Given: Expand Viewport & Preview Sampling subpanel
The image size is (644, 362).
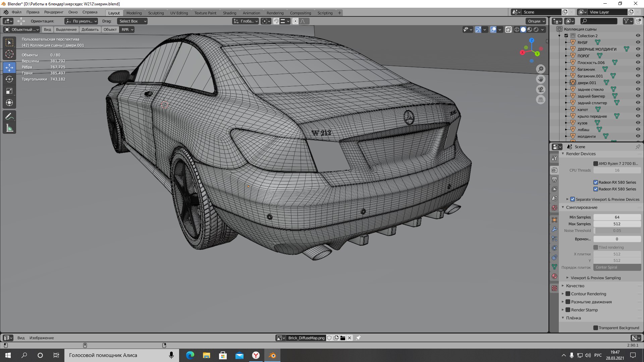Looking at the screenshot, I should tap(568, 278).
